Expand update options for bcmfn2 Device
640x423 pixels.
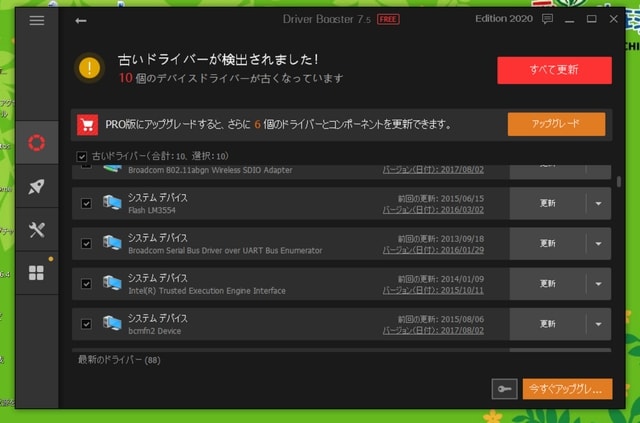tap(598, 324)
